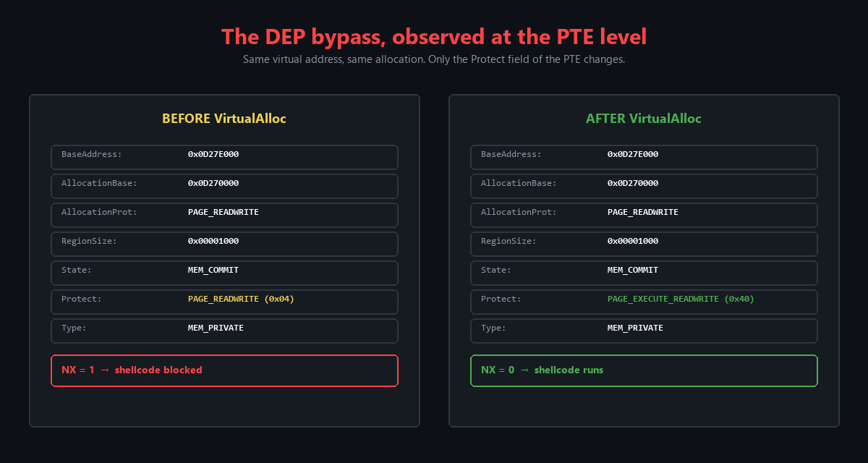The height and width of the screenshot is (463, 868).
Task: Select AllocationBase value 0x0D270000 in BEFORE panel
Action: point(213,184)
